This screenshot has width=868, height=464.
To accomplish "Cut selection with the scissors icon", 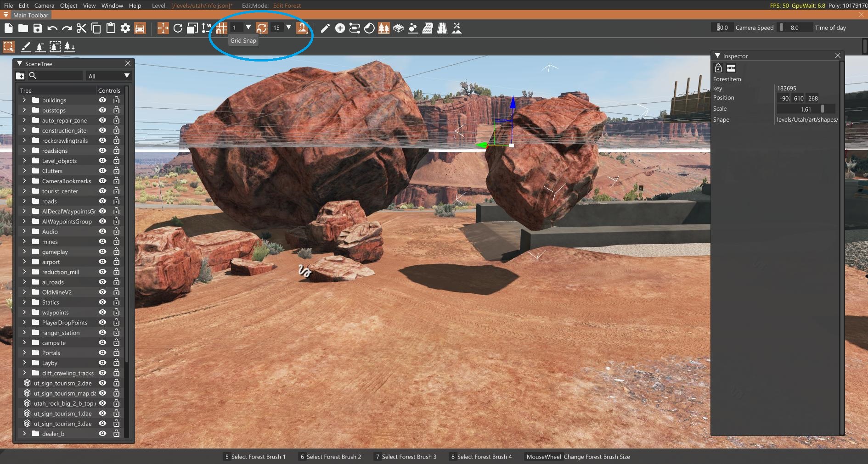I will tap(81, 28).
